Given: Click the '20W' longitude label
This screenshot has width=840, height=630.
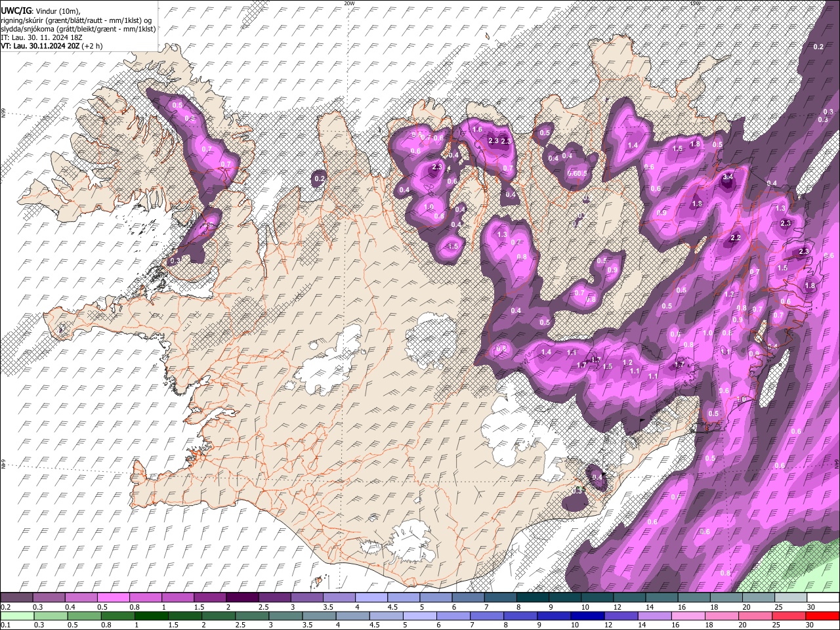Looking at the screenshot, I should 349,3.
